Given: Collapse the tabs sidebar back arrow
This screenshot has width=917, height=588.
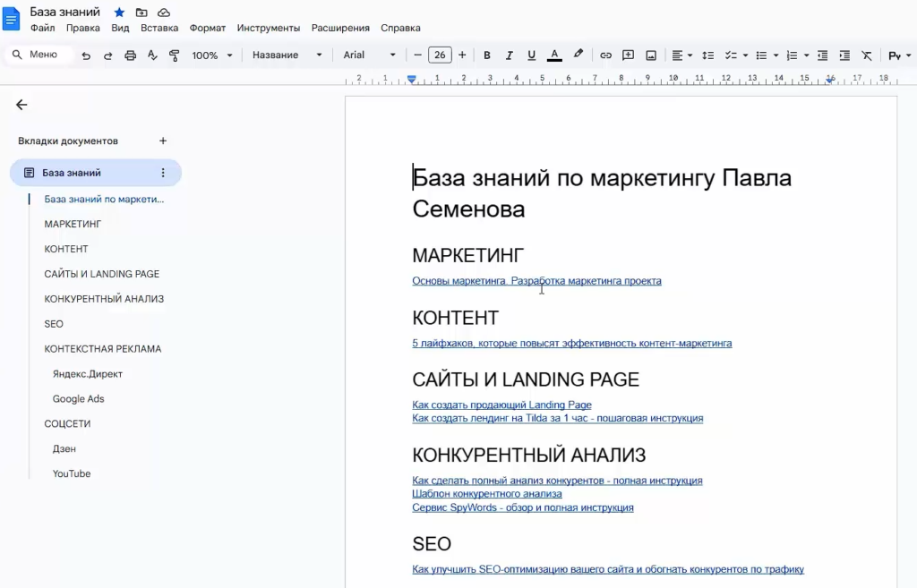Looking at the screenshot, I should (x=21, y=105).
